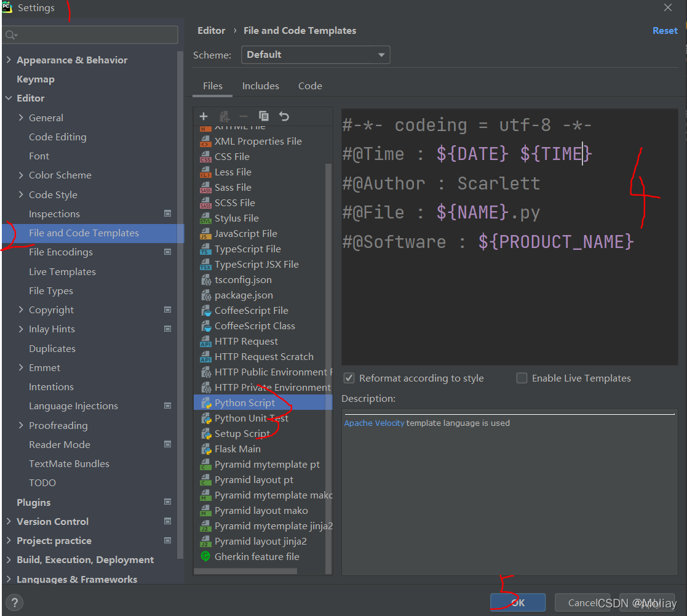
Task: Expand the General subsection
Action: tap(20, 118)
